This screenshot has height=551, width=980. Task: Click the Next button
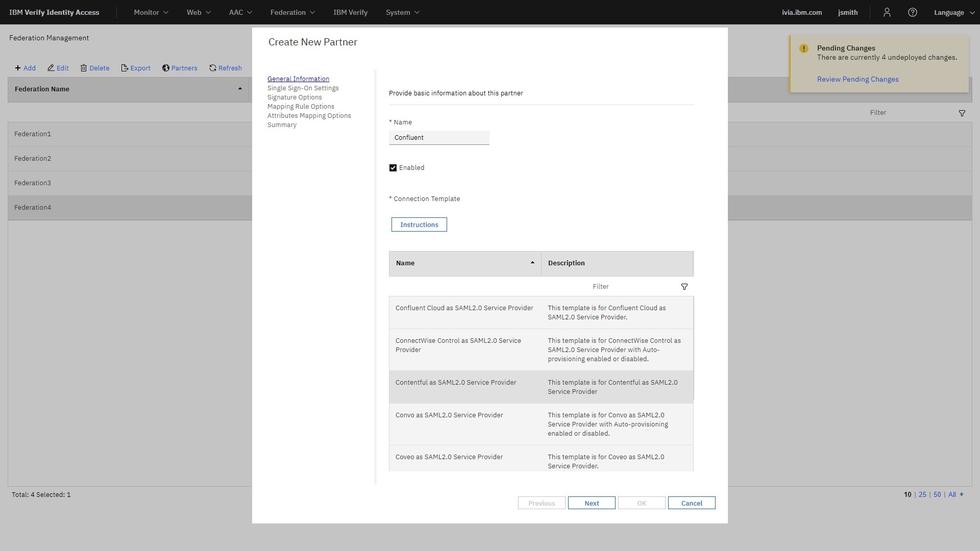pyautogui.click(x=592, y=503)
